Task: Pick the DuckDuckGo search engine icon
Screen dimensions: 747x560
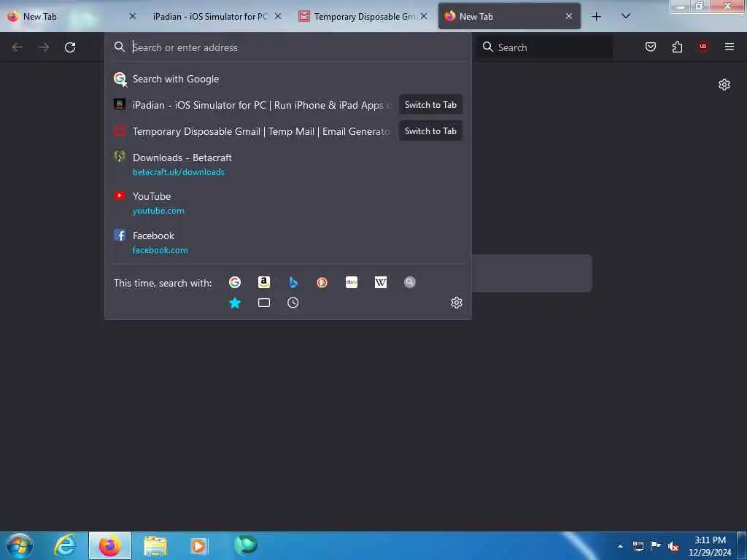Action: coord(322,282)
